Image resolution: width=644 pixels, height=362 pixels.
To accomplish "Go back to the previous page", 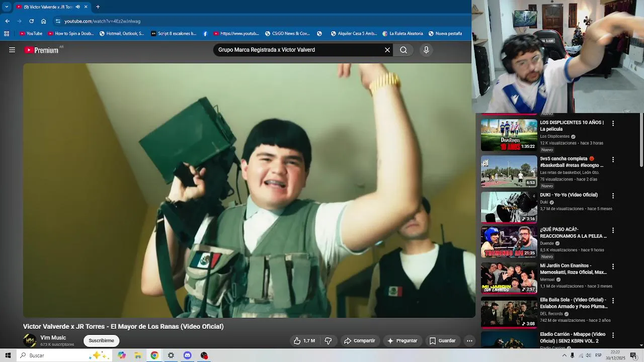I will [7, 21].
